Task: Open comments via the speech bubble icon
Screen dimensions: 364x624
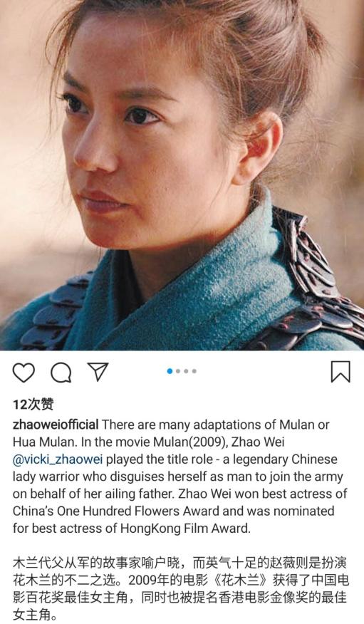Action: click(x=61, y=373)
